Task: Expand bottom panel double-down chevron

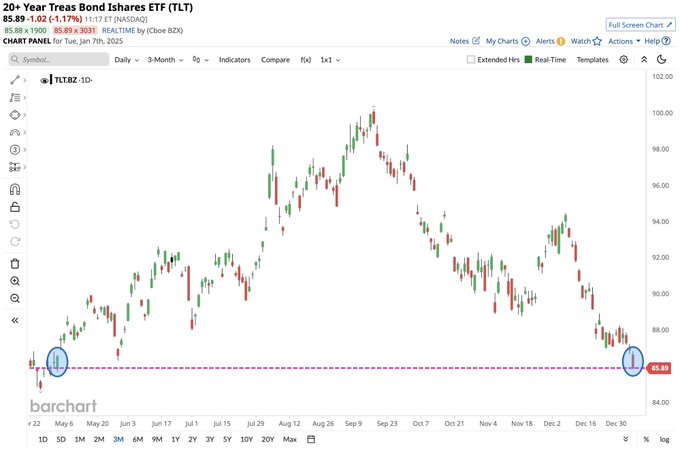Action: [x=625, y=439]
